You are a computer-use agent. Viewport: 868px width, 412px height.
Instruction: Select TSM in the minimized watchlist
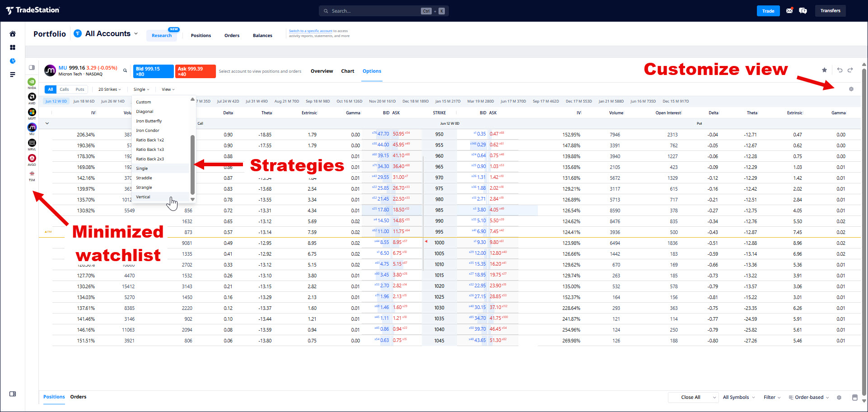click(32, 176)
